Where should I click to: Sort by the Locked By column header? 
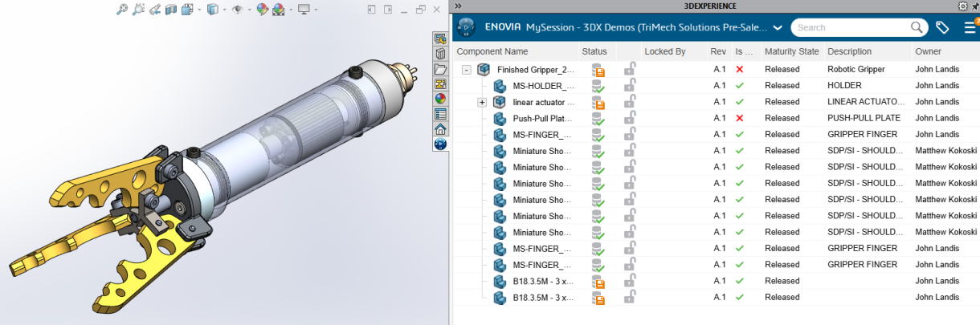(664, 51)
